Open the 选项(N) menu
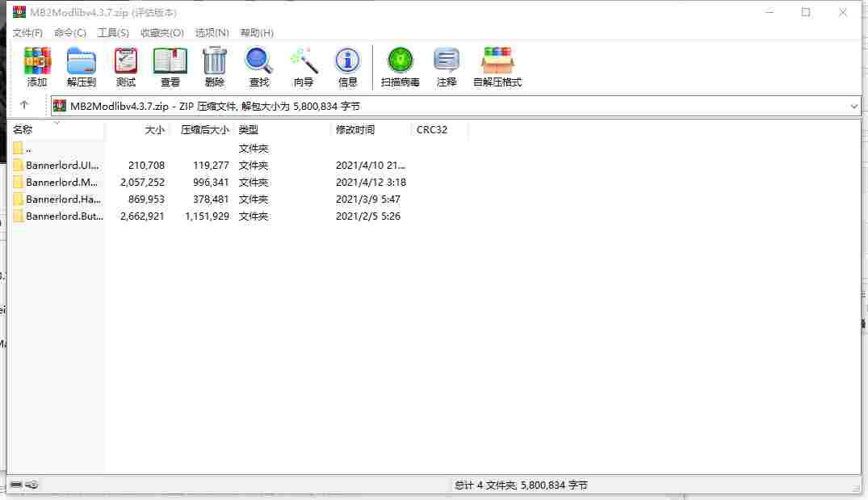868x500 pixels. coord(212,32)
